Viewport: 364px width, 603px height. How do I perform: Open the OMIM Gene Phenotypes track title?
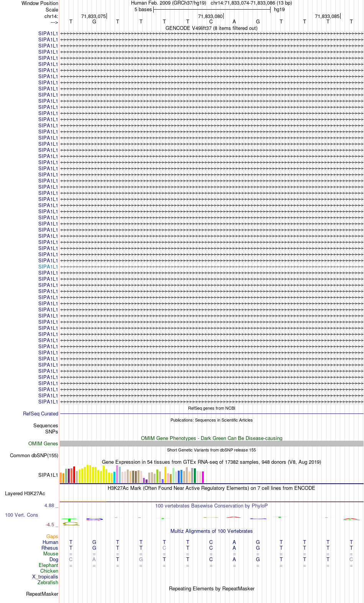212,438
